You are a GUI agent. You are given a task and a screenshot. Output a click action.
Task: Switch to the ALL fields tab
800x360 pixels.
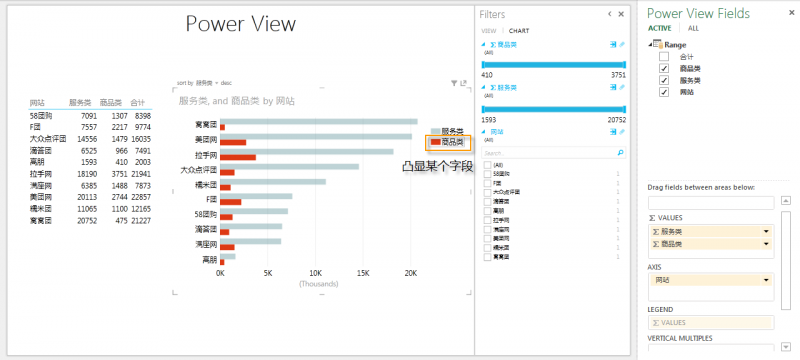point(693,29)
